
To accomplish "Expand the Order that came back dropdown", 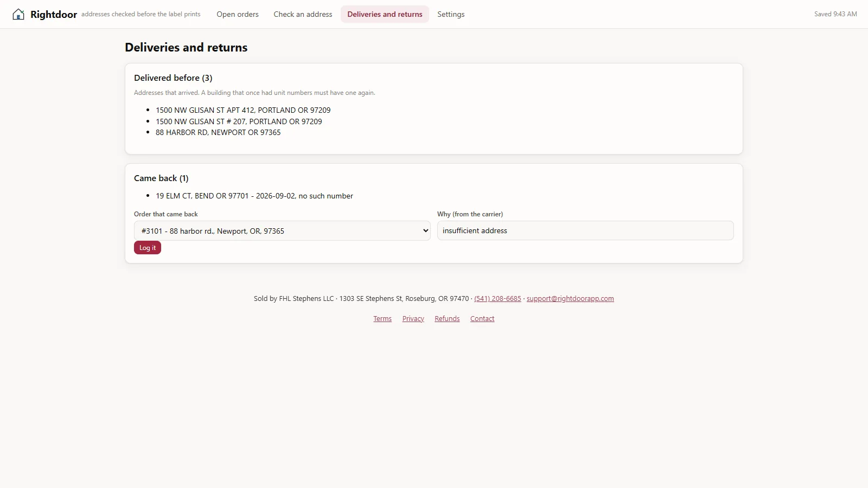I will 282,230.
